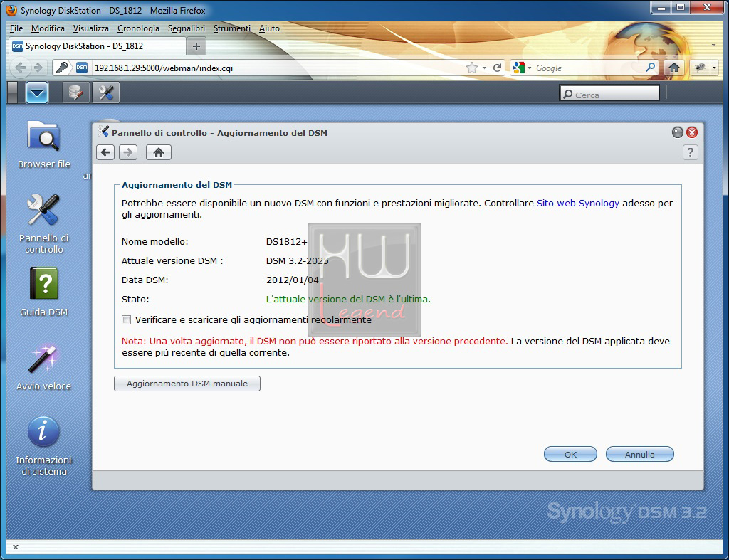729x560 pixels.
Task: Click the Aggiornamento DSM manuale button
Action: 187,384
